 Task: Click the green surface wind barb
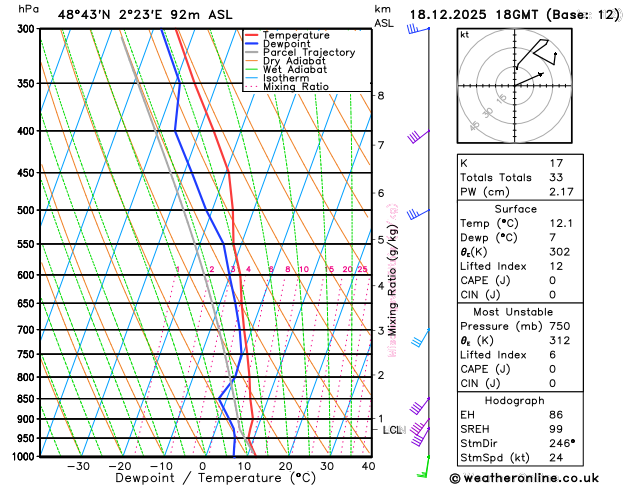424,467
